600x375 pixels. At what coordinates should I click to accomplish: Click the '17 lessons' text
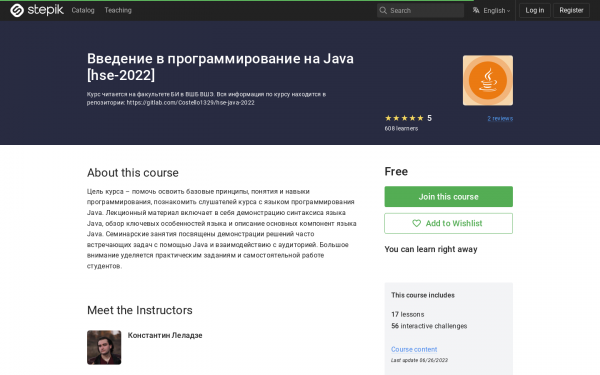point(408,315)
